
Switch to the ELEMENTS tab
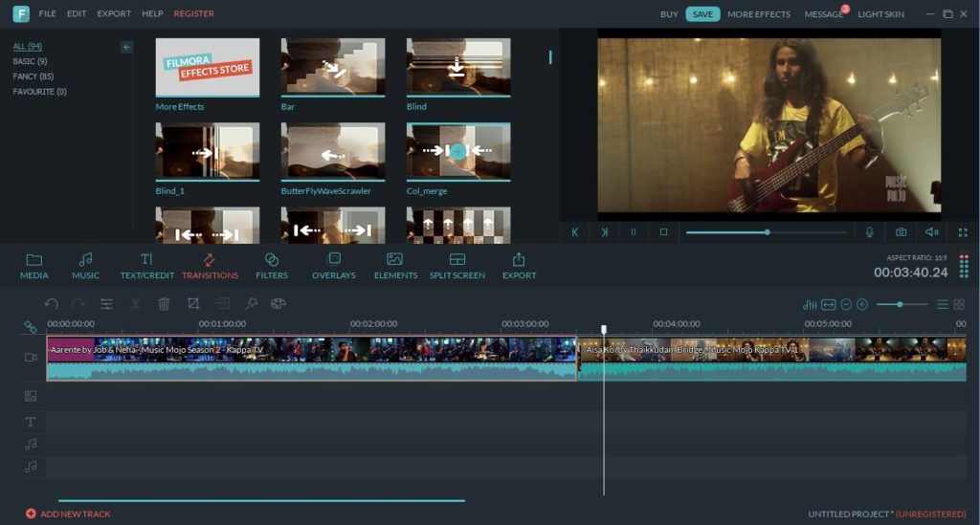(x=395, y=266)
